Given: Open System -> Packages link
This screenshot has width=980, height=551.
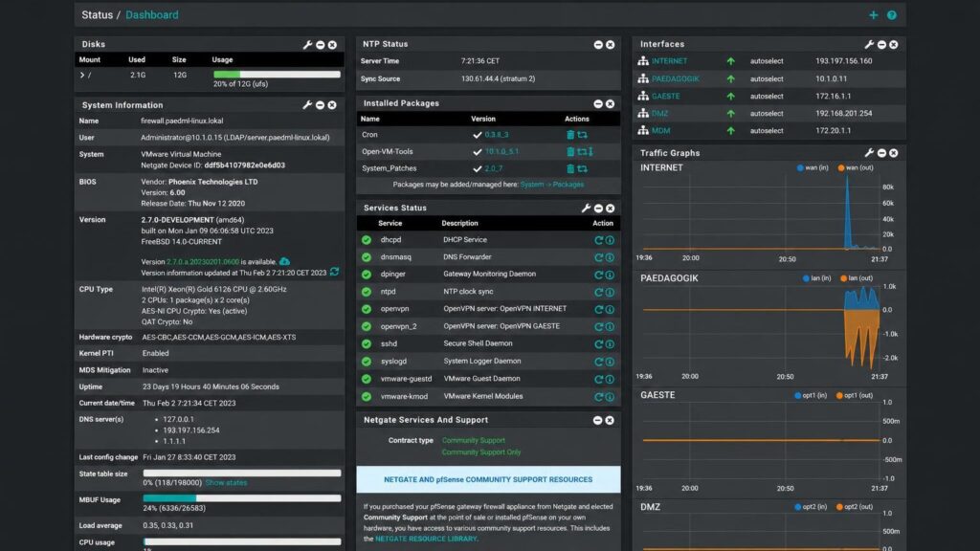Looking at the screenshot, I should pos(552,185).
